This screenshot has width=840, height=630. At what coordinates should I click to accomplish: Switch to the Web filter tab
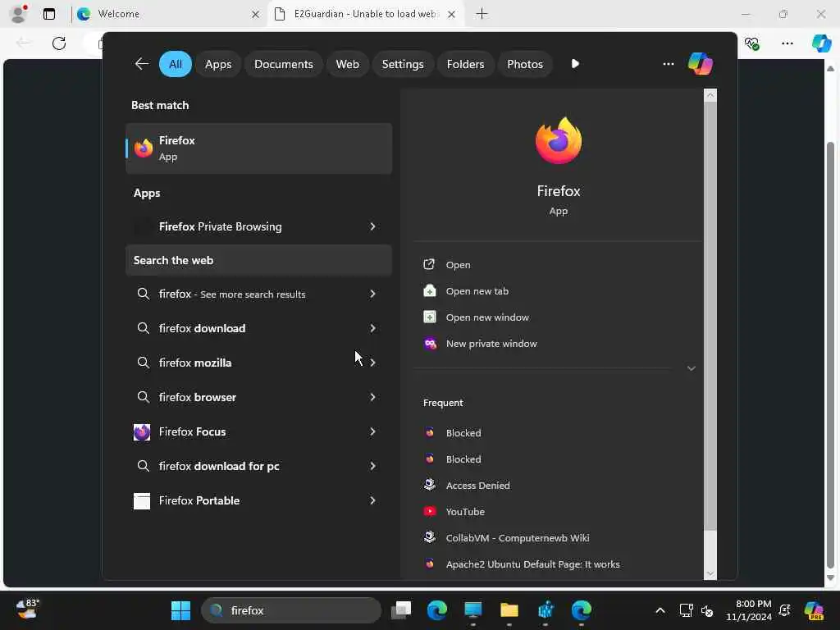pyautogui.click(x=347, y=64)
